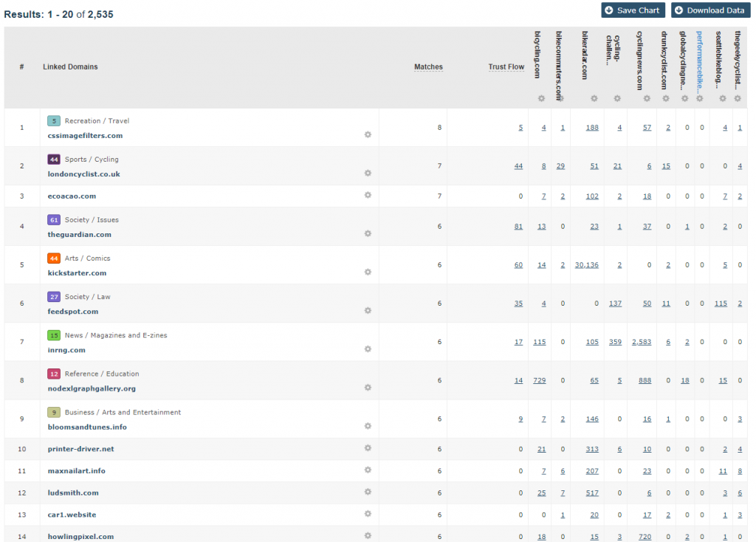Open nodexlgraphgallery.org linked domain
Screen dimensions: 756x542
[x=92, y=388]
